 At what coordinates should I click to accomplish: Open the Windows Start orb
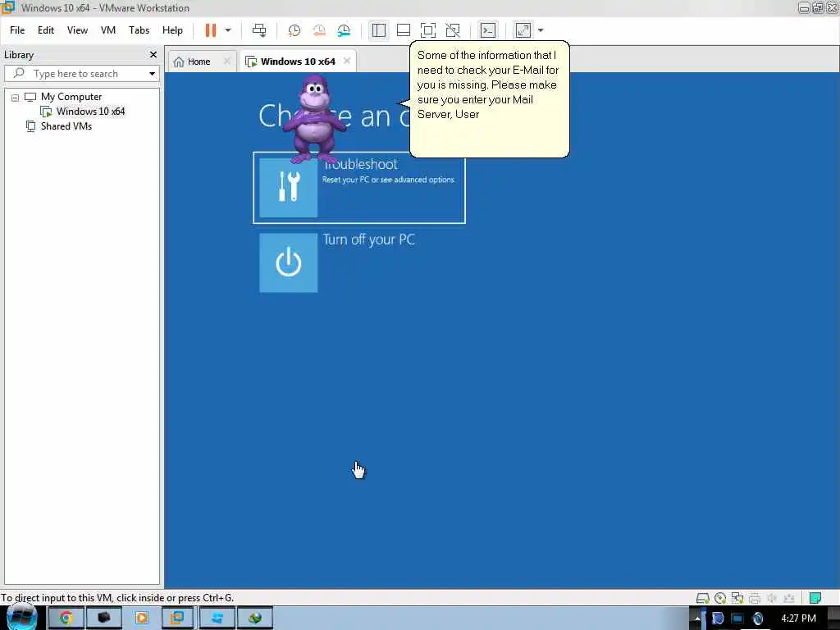point(21,617)
